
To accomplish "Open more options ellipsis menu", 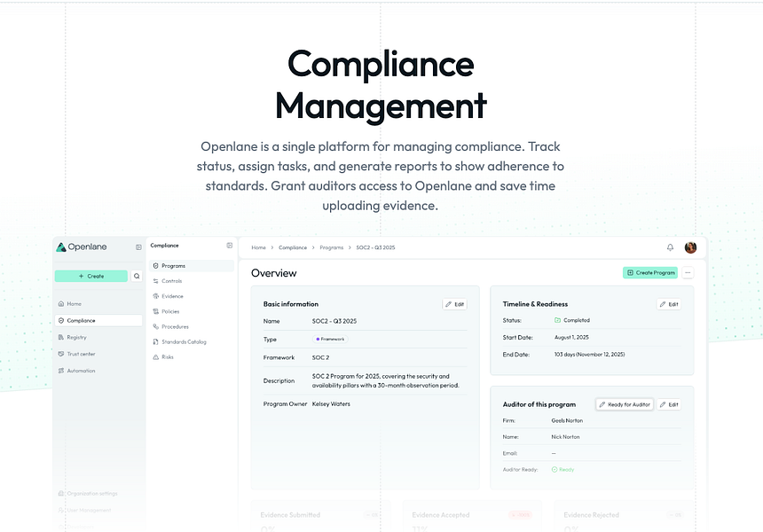I will click(x=688, y=273).
